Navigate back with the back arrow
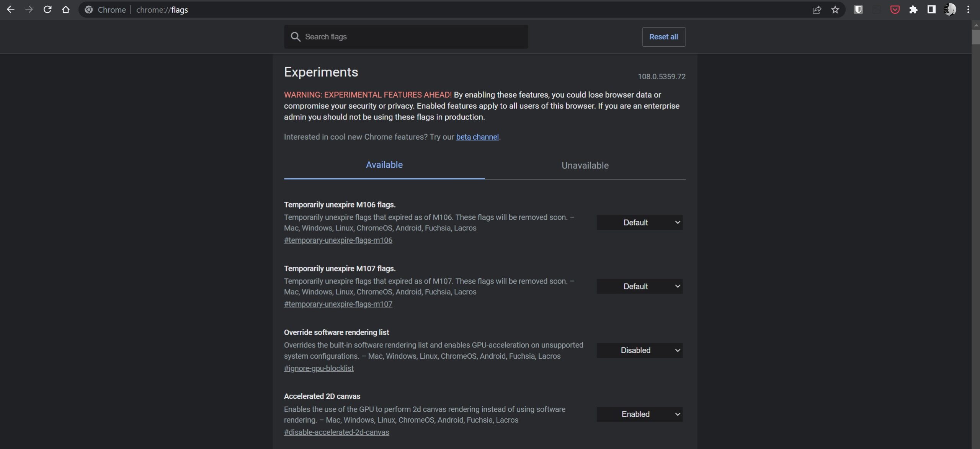980x449 pixels. (x=11, y=10)
